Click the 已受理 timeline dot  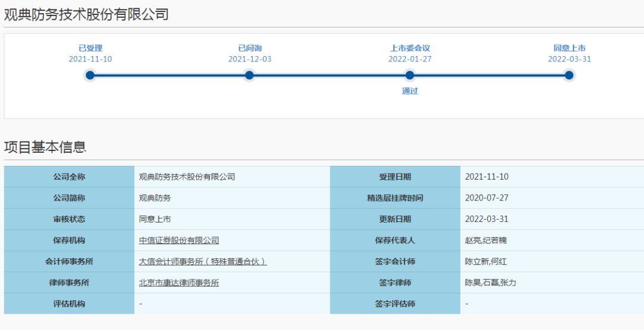coord(90,75)
